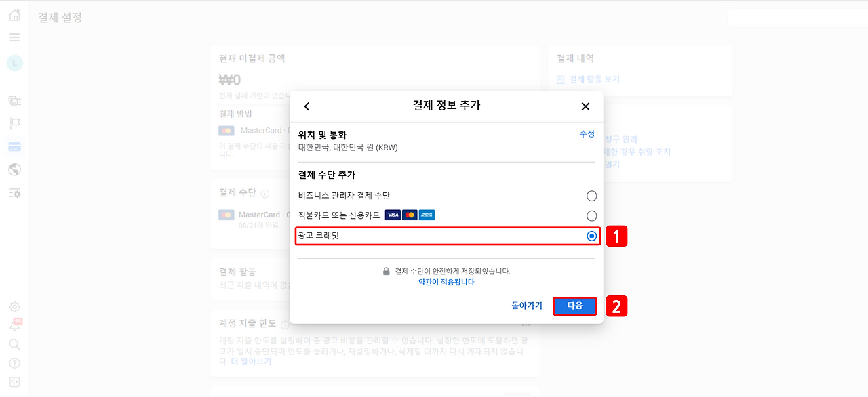This screenshot has height=397, width=868.
Task: Select the 직불카드 또는 신용카드 payment option
Action: coord(591,215)
